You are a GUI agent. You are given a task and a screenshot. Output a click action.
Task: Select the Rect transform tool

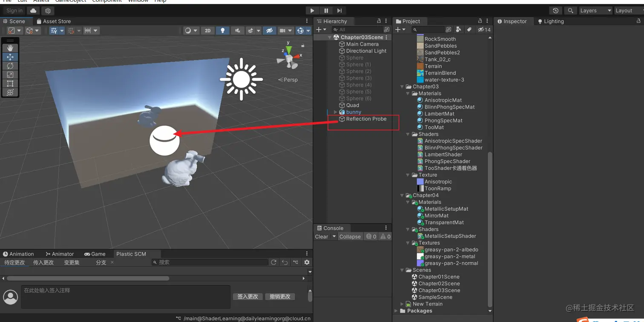pyautogui.click(x=10, y=83)
